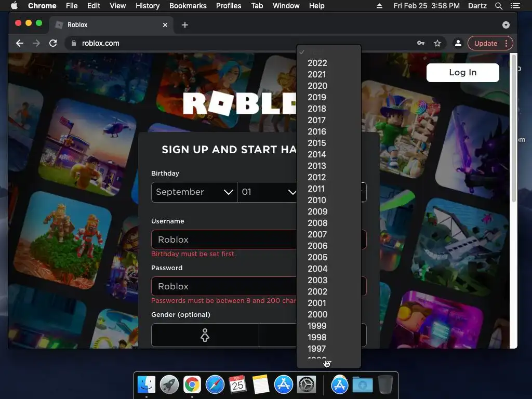Open Notes from the Dock
This screenshot has width=532, height=399.
point(261,384)
